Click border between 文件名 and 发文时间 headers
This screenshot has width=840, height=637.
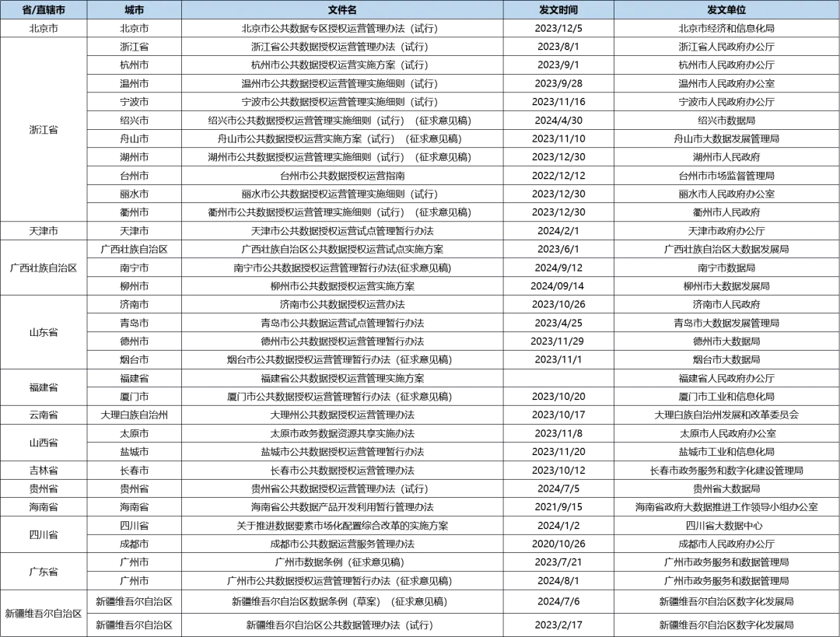pos(503,10)
